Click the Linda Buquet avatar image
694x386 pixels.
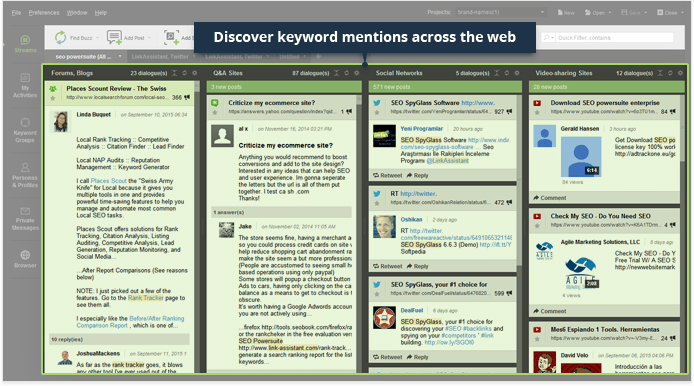pos(61,122)
